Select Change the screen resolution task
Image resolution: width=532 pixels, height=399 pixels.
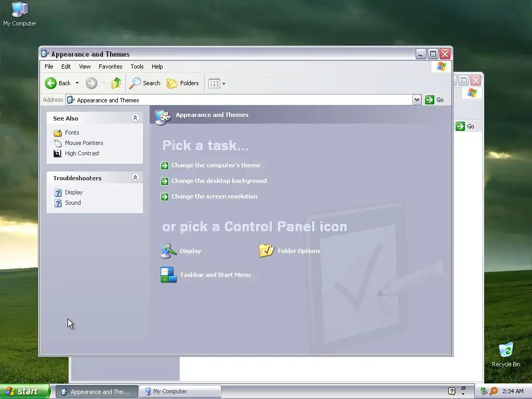coord(214,196)
